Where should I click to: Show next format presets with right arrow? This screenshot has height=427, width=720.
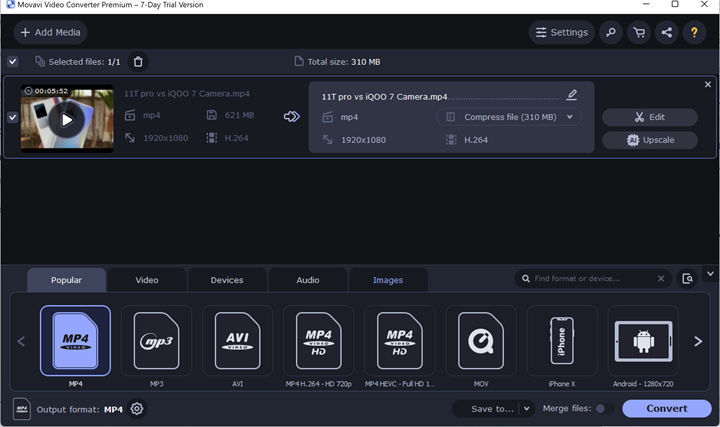coord(698,342)
